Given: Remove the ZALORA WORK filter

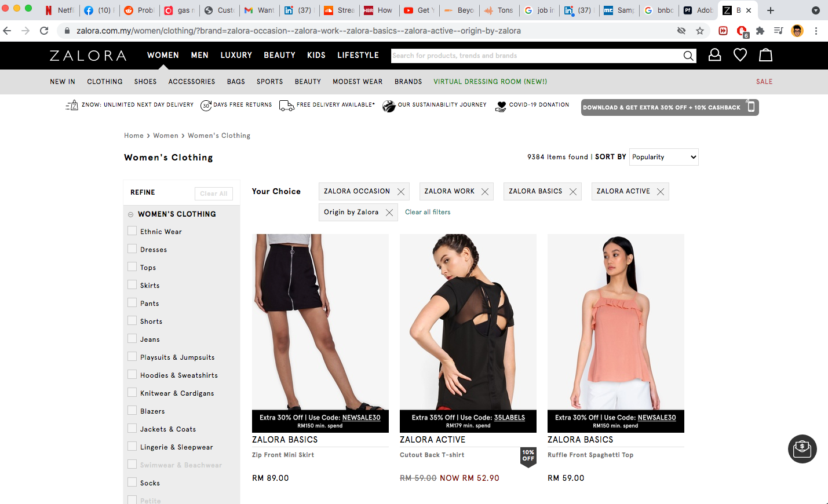Looking at the screenshot, I should [x=485, y=192].
